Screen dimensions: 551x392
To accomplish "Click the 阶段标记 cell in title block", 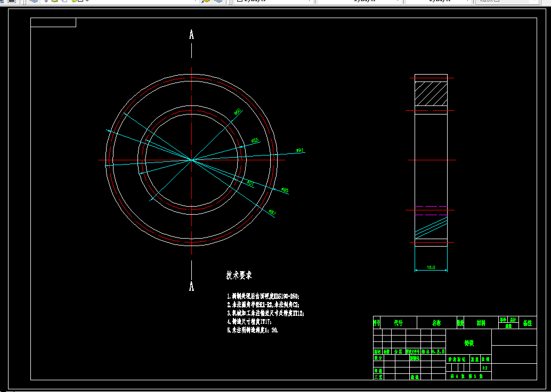I will coord(457,360).
